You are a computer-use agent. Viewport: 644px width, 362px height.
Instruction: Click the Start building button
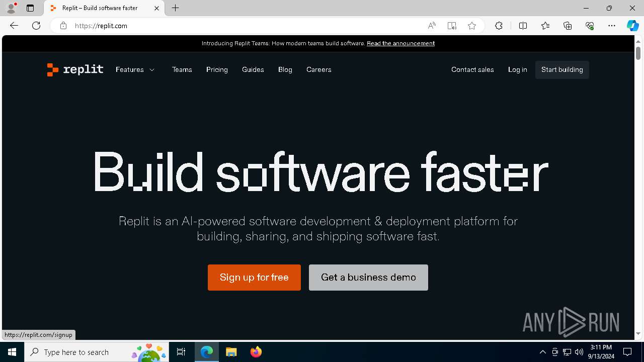[x=562, y=69]
